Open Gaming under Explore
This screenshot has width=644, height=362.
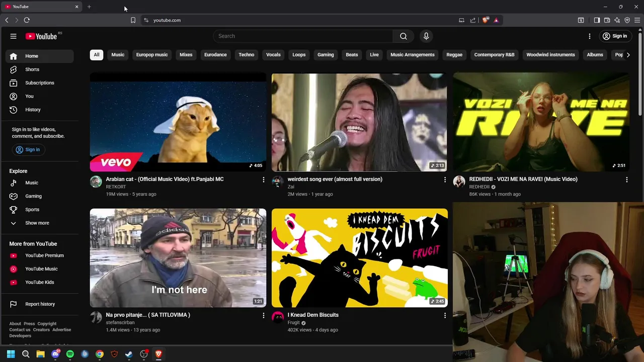click(x=39, y=196)
